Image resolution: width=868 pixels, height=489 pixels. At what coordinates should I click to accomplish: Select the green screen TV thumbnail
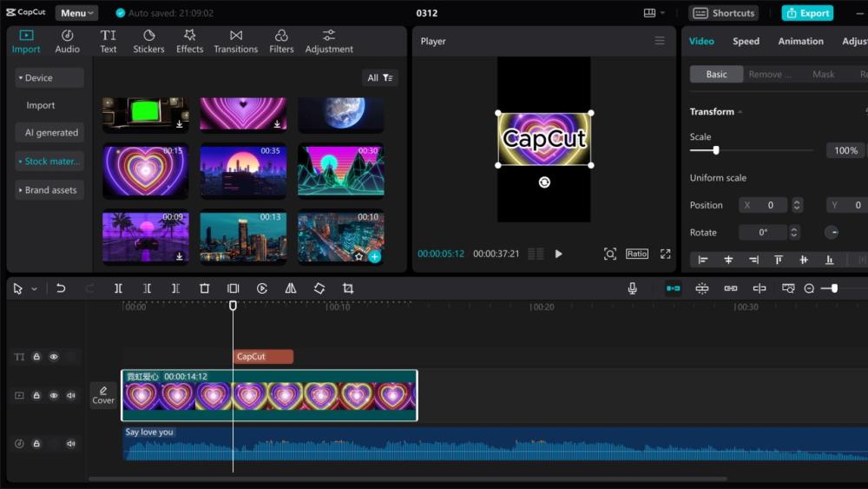[x=146, y=115]
